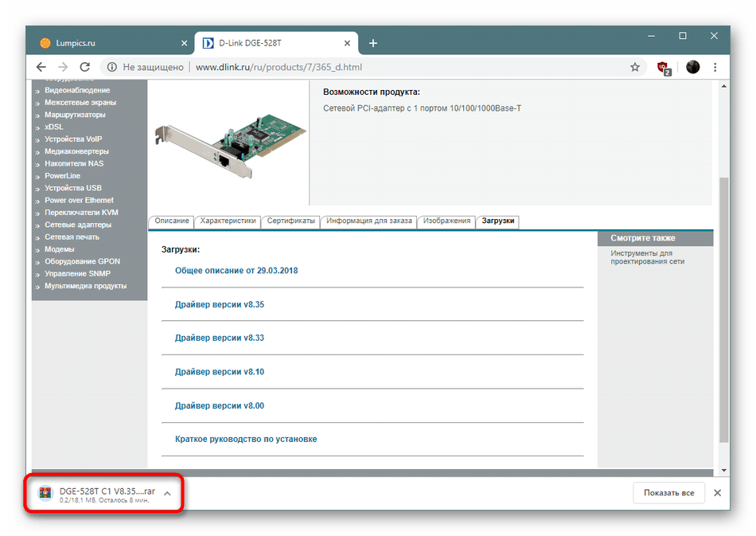Open Устройства USB category

click(72, 188)
